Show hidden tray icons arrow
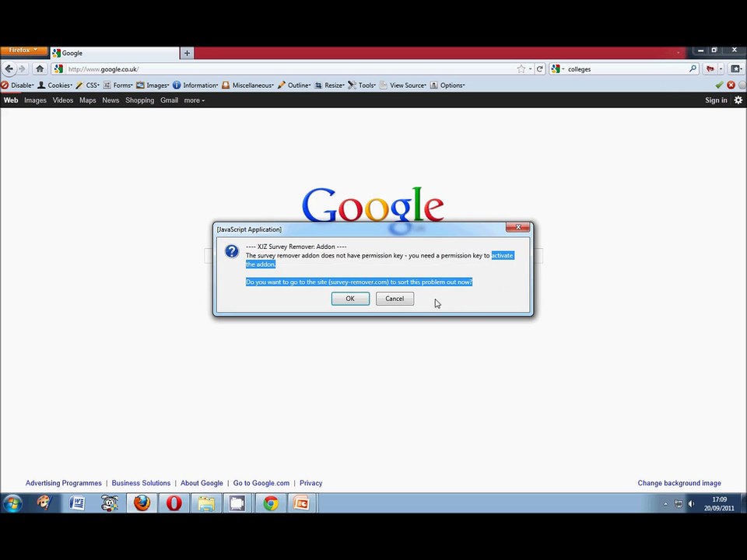747x560 pixels. click(x=665, y=504)
